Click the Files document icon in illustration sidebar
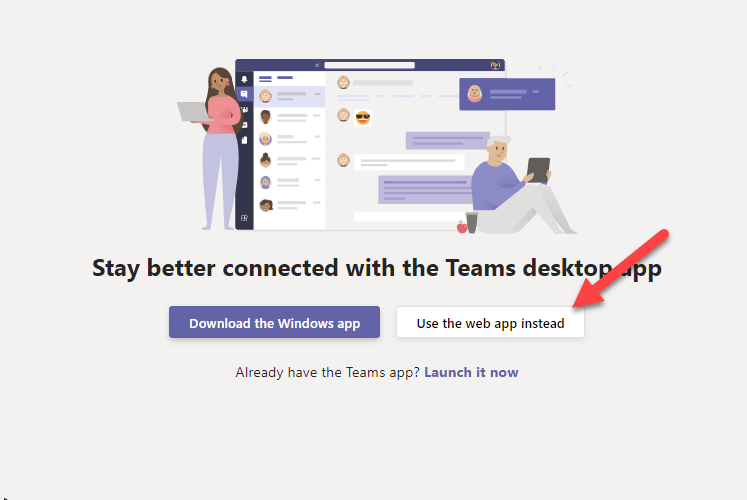This screenshot has height=500, width=747. [x=244, y=140]
